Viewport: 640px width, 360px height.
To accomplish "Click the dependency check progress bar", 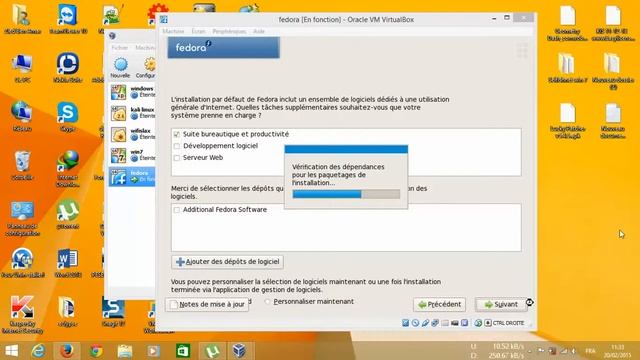I will tap(346, 194).
